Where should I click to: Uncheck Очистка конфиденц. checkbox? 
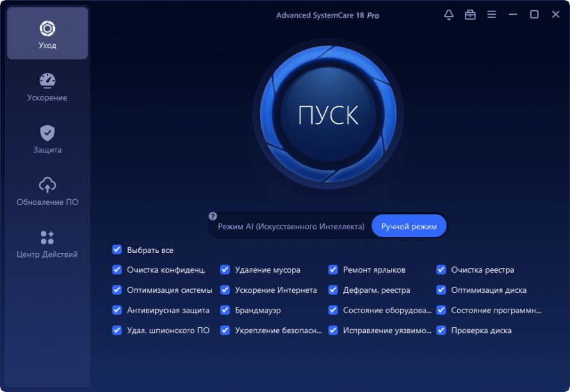click(117, 270)
